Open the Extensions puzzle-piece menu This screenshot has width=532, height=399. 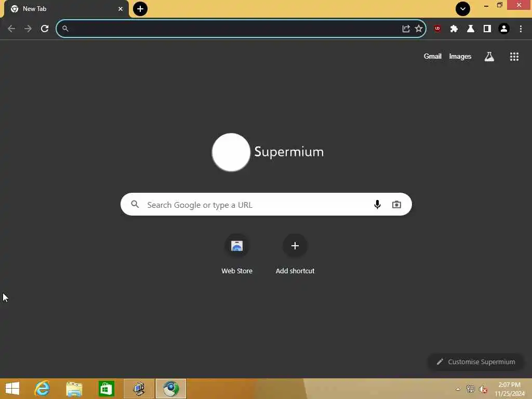pos(454,29)
